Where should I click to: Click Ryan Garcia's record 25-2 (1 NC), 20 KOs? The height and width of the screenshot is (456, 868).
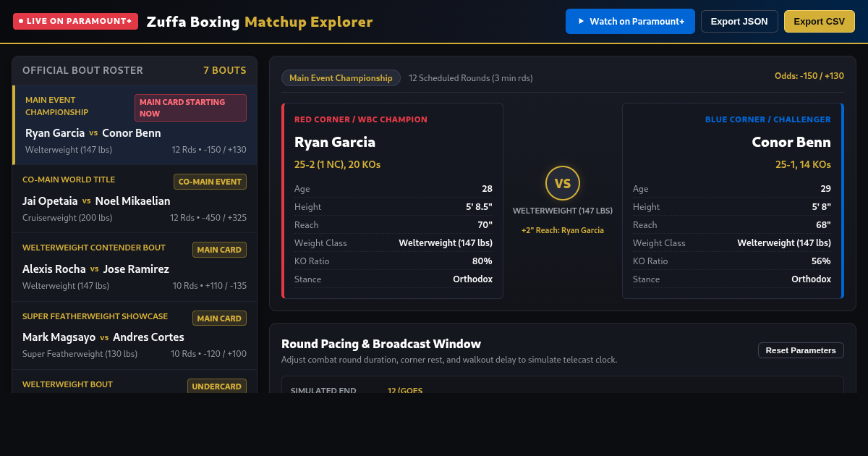[337, 164]
